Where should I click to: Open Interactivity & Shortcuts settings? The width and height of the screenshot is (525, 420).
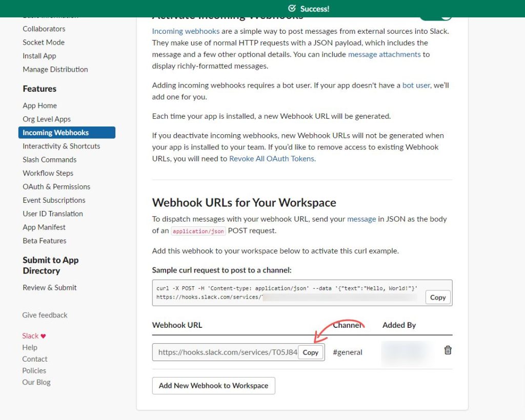tap(62, 146)
